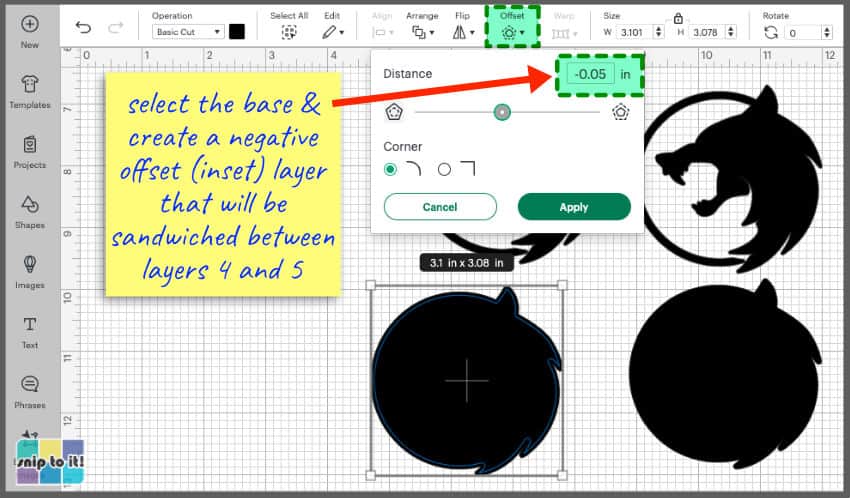Click the Width value field 3.101
This screenshot has width=850, height=498.
coord(635,33)
